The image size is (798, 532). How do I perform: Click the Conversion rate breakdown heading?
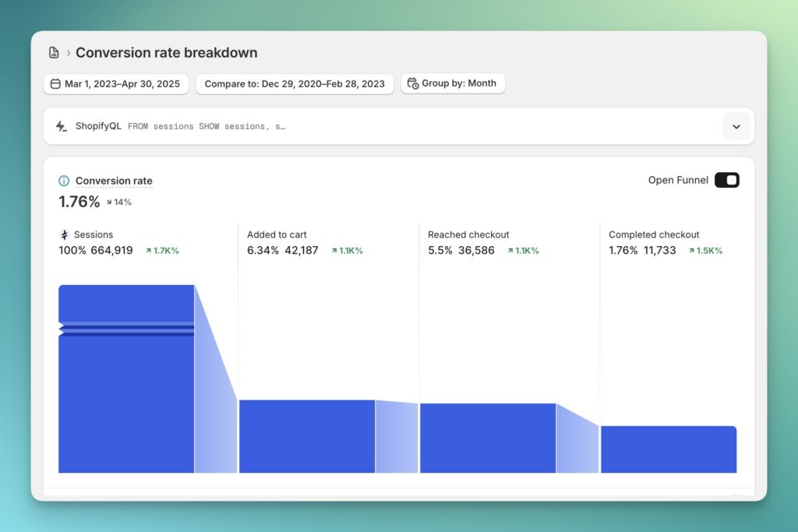coord(166,53)
